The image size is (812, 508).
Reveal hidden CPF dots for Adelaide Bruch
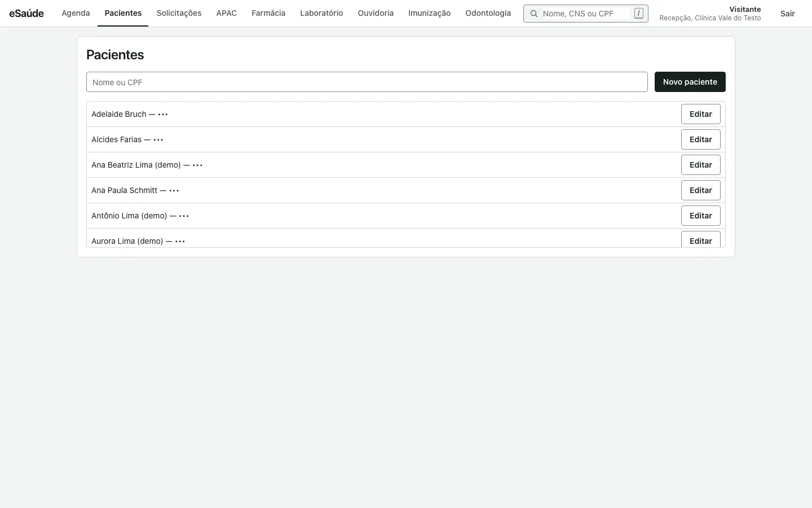point(163,115)
